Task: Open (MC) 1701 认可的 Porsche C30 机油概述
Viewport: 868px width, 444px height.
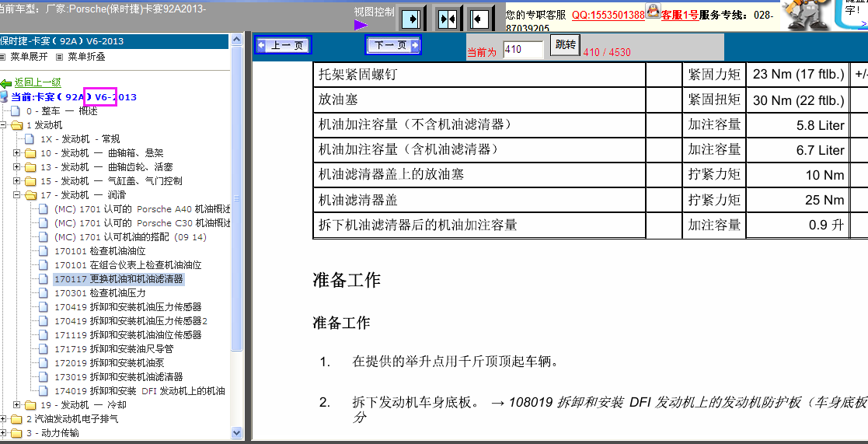Action: click(142, 223)
